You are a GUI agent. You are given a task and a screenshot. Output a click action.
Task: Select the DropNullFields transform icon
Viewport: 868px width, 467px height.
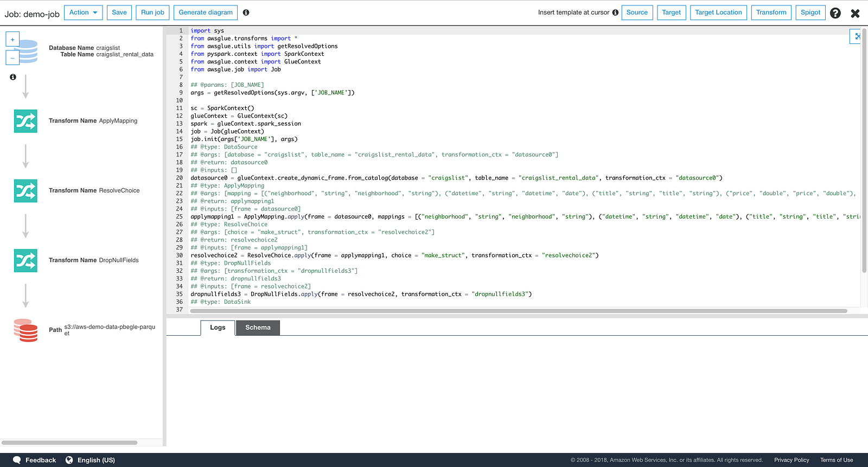click(25, 260)
